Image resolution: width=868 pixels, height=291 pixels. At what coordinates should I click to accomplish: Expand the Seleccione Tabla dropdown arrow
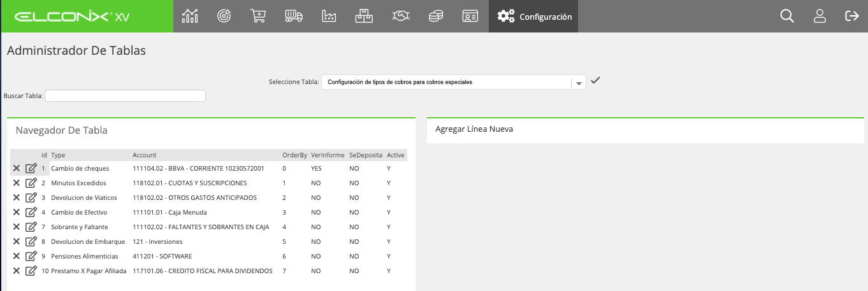coord(578,83)
